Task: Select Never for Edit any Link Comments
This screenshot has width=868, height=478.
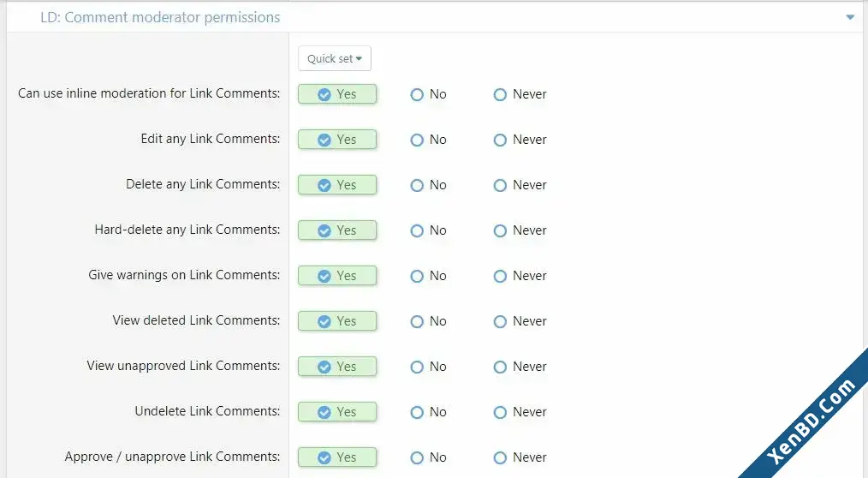Action: (520, 140)
